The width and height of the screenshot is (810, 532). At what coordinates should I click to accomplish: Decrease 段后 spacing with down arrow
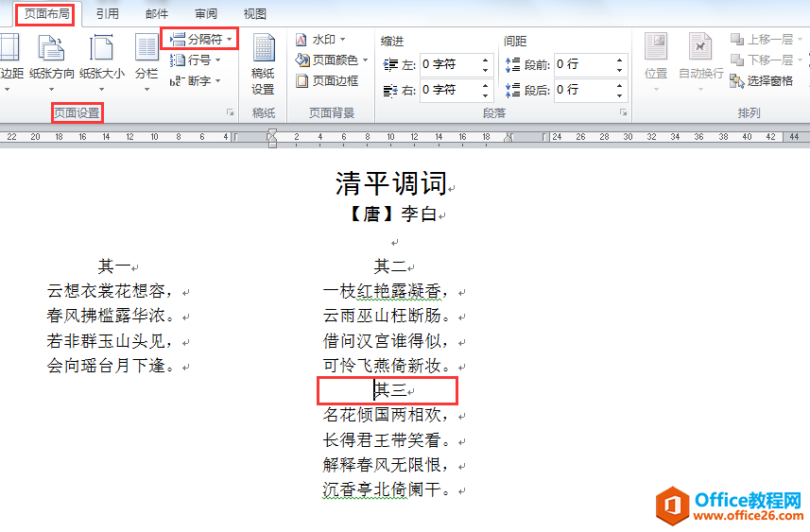[x=619, y=95]
